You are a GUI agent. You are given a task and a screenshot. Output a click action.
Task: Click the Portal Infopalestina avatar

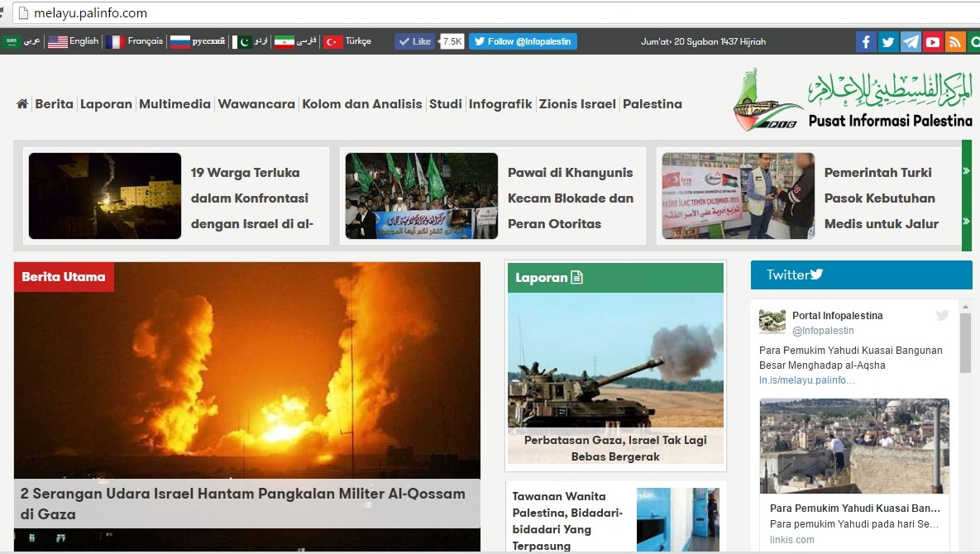pos(772,322)
